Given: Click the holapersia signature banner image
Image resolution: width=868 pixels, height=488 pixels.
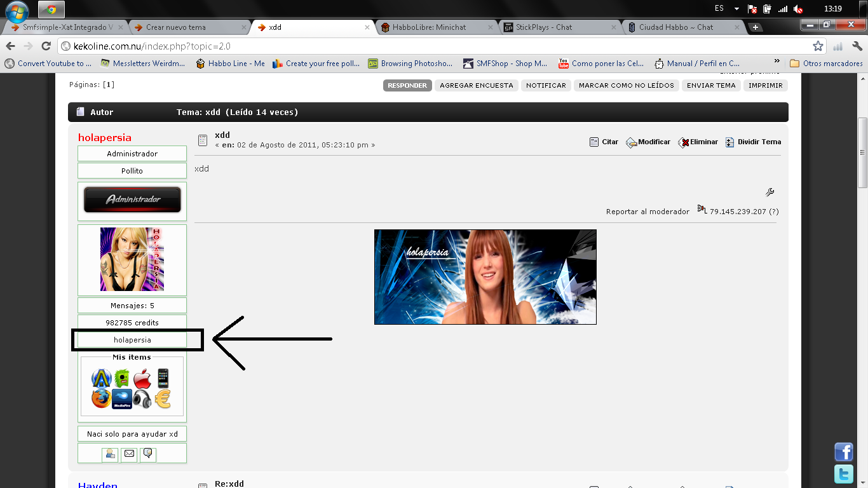Looking at the screenshot, I should 485,277.
